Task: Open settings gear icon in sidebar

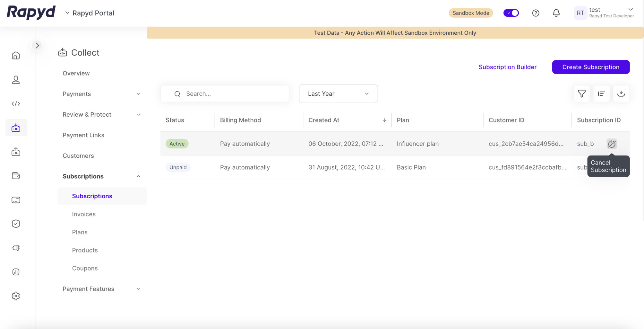Action: point(16,296)
